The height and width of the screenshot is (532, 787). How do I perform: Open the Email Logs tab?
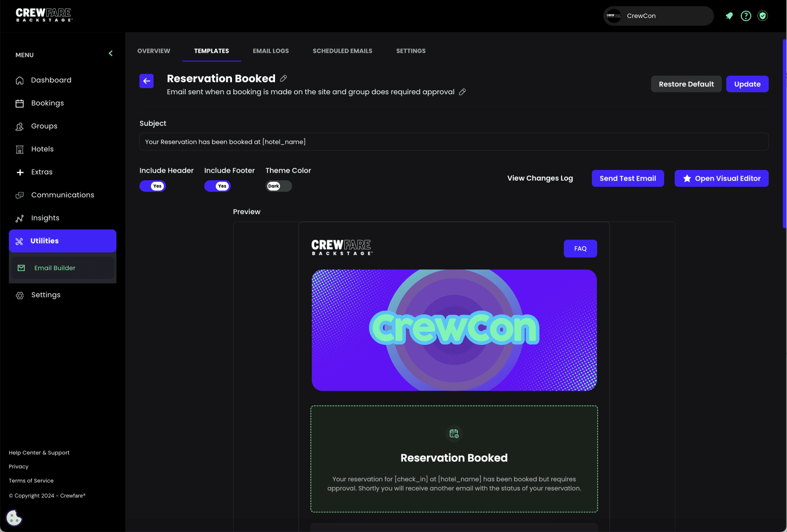(x=271, y=51)
